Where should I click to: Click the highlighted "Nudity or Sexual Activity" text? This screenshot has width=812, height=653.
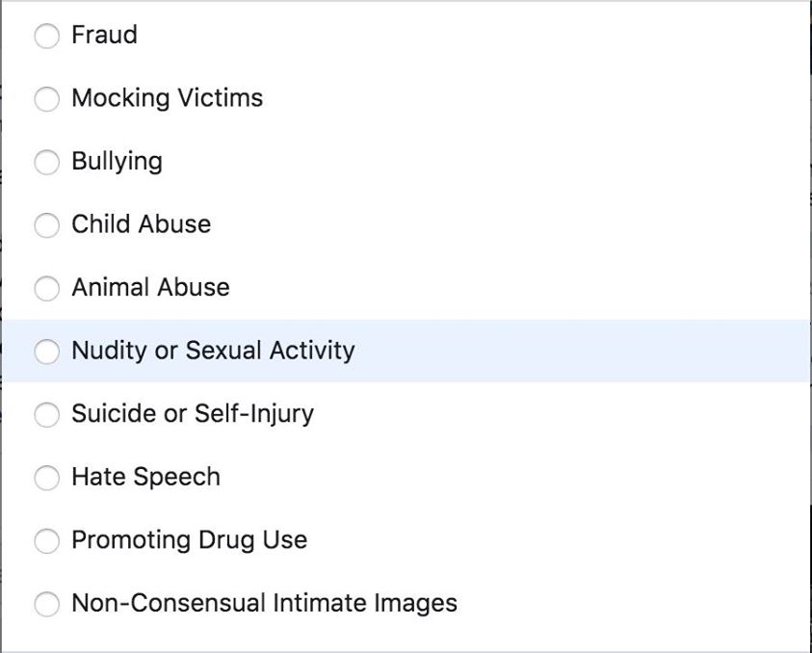pyautogui.click(x=213, y=351)
